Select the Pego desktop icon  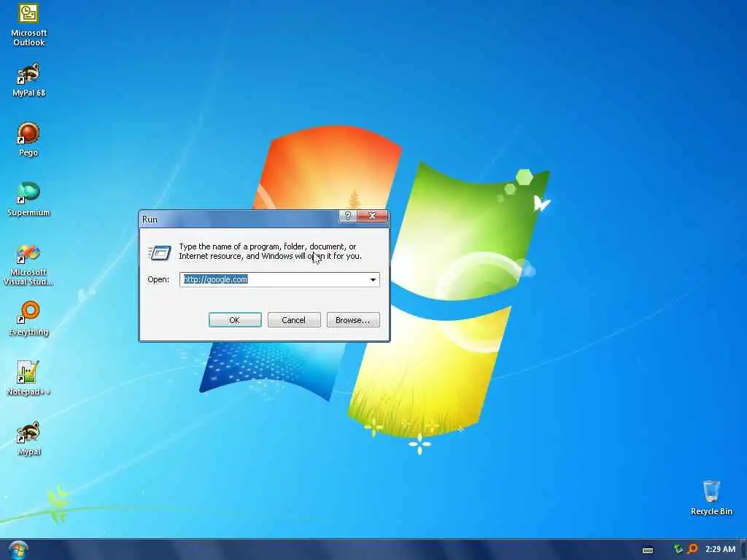(x=28, y=139)
